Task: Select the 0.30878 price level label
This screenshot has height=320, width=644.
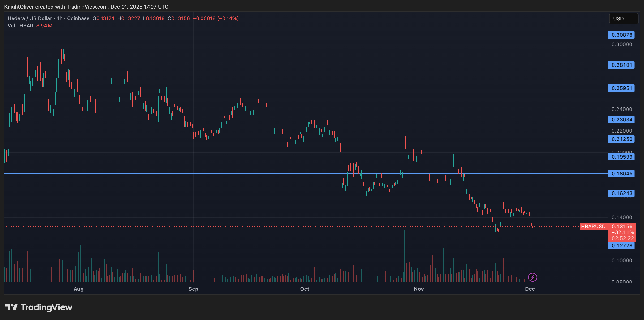Action: (621, 35)
